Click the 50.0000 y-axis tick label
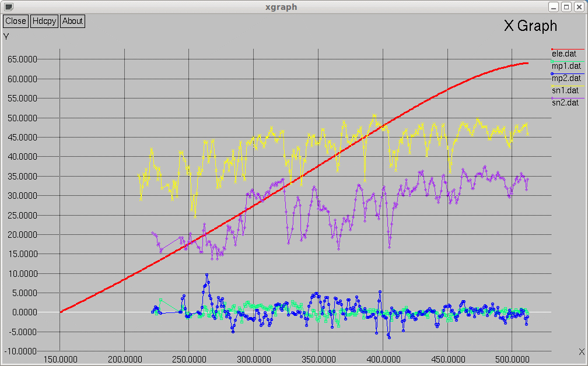This screenshot has width=588, height=366. coord(23,118)
